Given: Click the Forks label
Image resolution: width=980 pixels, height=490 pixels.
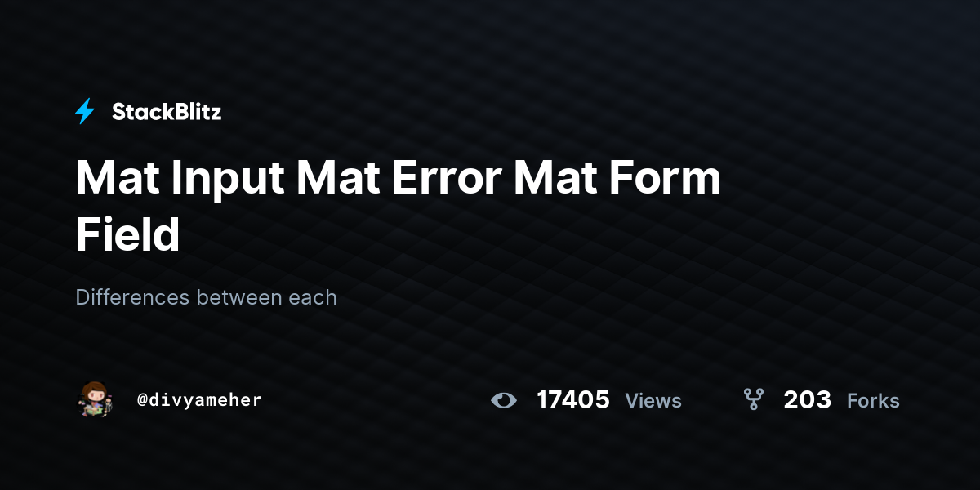Looking at the screenshot, I should pos(873,401).
